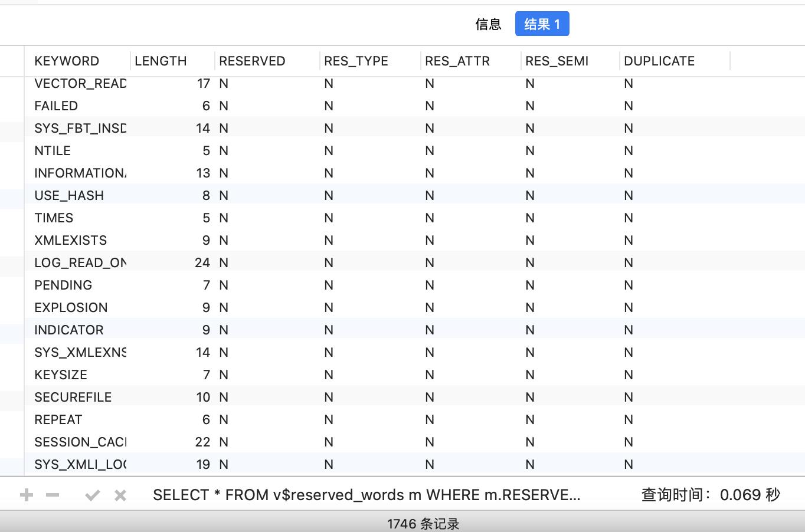Click the LENGTH cell showing 24
805x532 pixels.
203,262
